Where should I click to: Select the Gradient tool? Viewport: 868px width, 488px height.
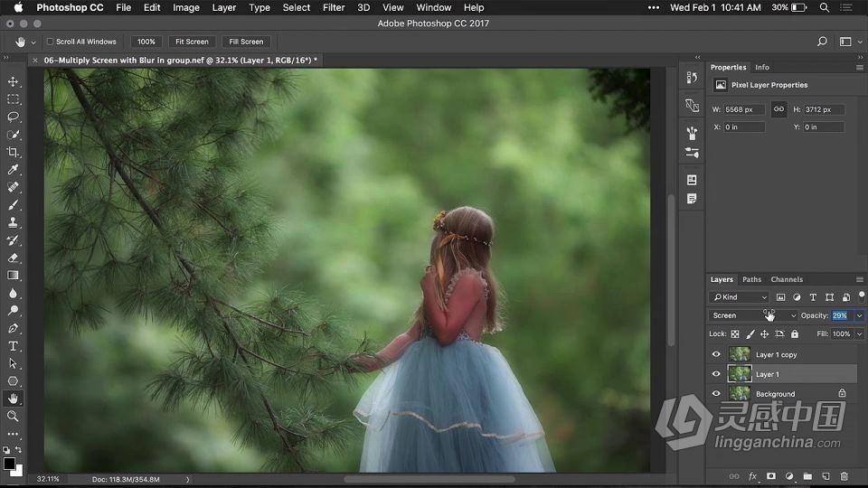coord(13,276)
